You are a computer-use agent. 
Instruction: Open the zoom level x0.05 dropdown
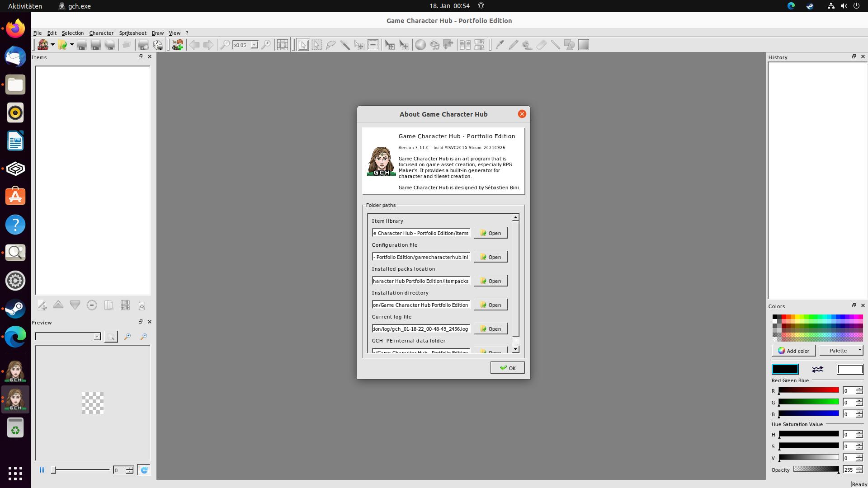255,45
